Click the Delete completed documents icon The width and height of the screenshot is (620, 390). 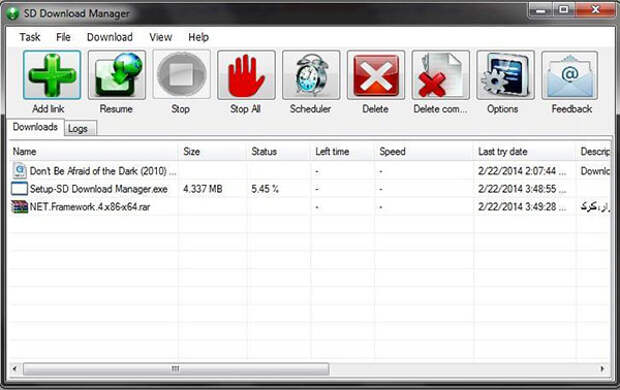point(441,75)
